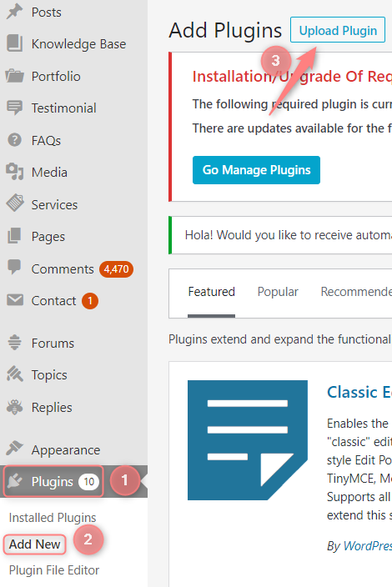Click the Upload Plugin button
This screenshot has width=392, height=587.
tap(338, 30)
